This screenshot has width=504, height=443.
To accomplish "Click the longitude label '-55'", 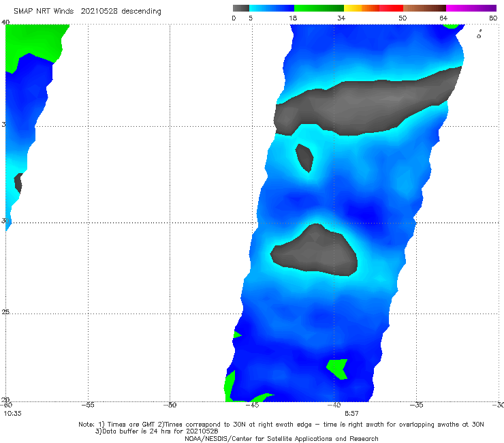I will pos(88,405).
